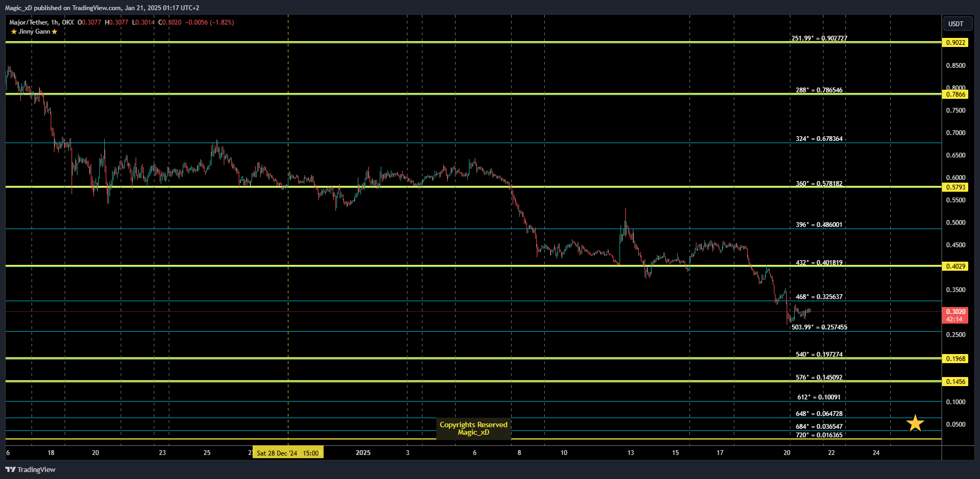Select the 0.5000 price scale value
The width and height of the screenshot is (980, 479).
956,223
